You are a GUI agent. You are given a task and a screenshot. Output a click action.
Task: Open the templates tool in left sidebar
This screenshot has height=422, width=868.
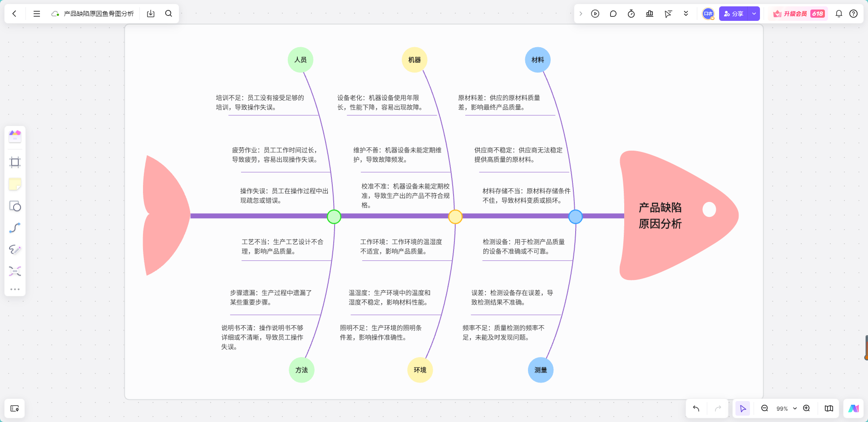[15, 136]
